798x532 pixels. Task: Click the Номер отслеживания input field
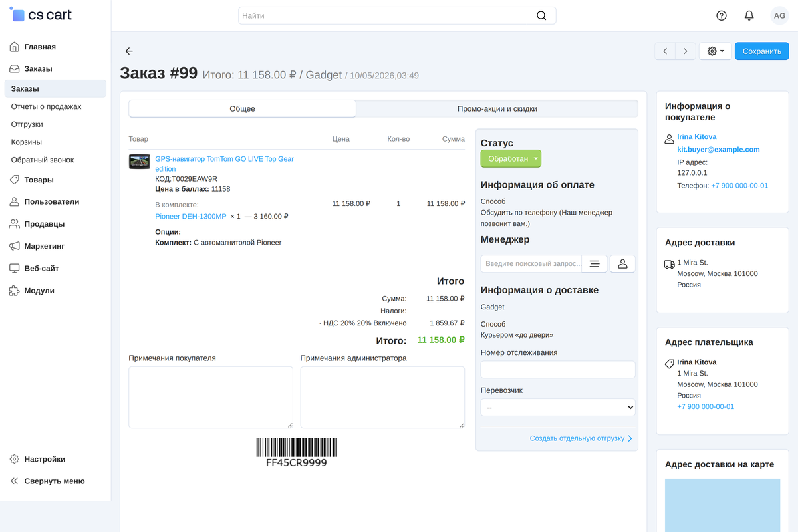click(558, 370)
